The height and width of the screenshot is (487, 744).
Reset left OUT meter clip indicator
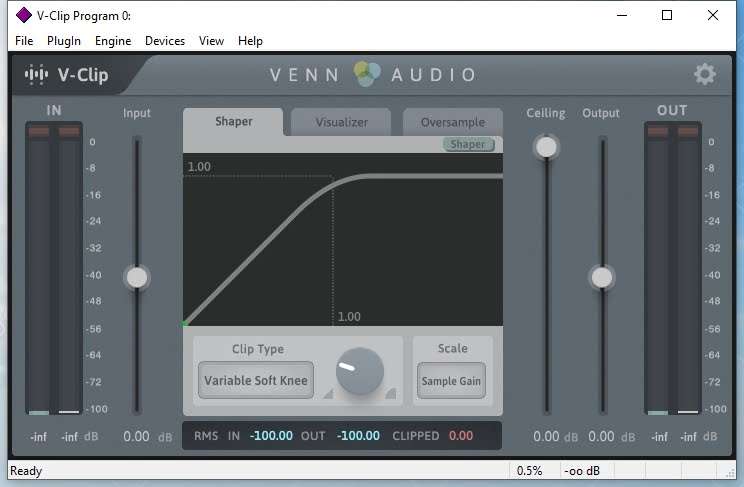658,131
